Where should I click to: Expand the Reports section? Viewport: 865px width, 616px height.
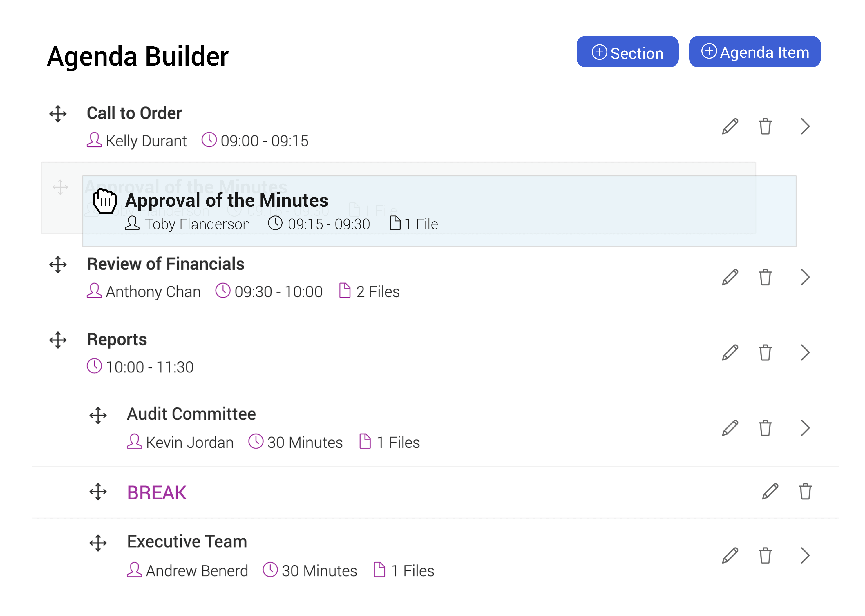[805, 352]
